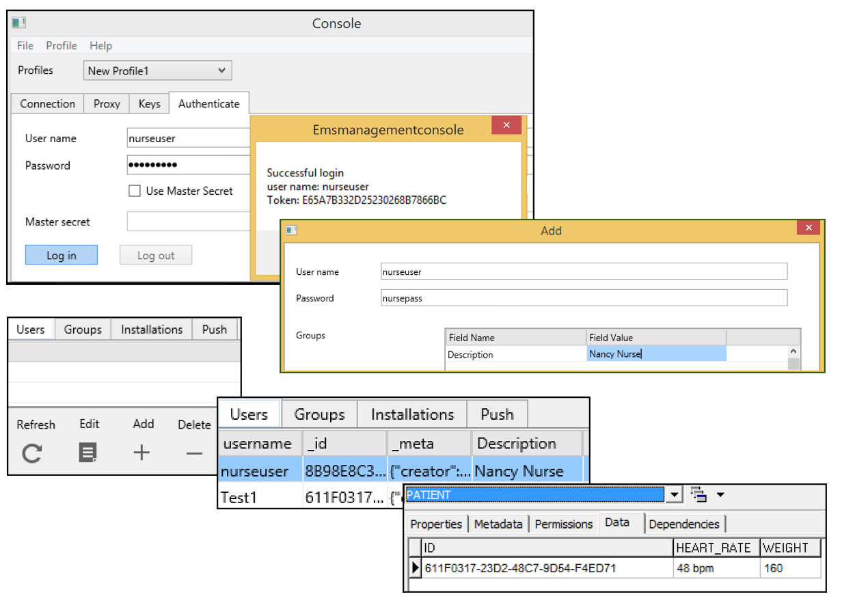Click the Console window app icon
The height and width of the screenshot is (616, 855).
coord(19,23)
